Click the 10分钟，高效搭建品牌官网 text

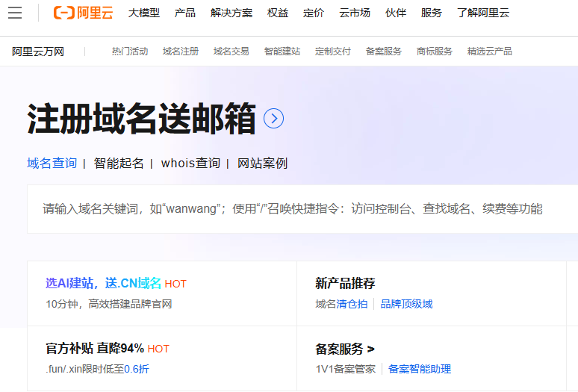coord(109,305)
